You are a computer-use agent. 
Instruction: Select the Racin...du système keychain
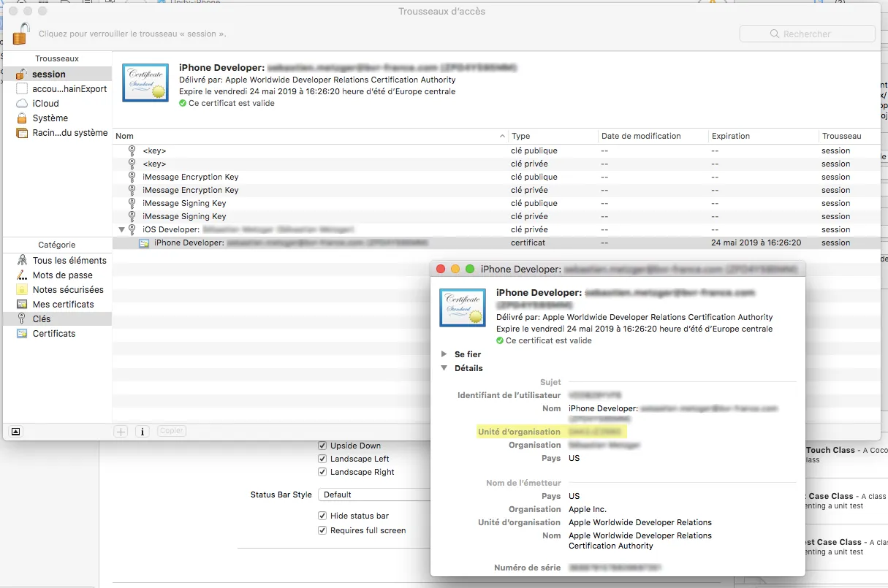point(57,133)
